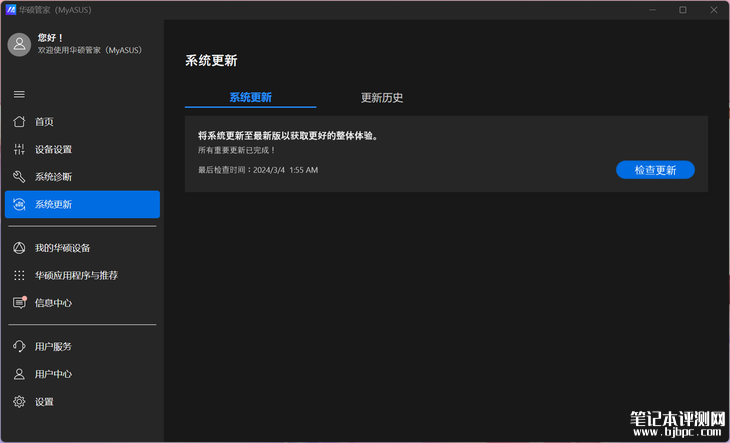Screen dimensions: 730x443
Task: Open 设置 in the sidebar
Action: point(82,402)
